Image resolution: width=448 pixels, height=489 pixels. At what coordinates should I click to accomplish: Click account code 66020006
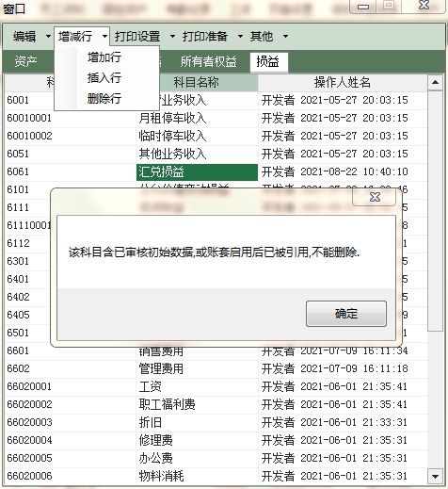(29, 476)
